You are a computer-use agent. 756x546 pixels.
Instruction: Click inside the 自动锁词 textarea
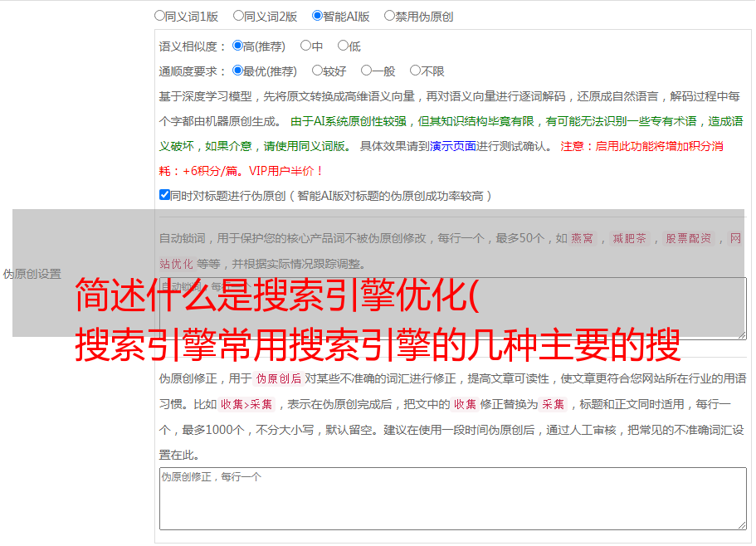coord(453,309)
